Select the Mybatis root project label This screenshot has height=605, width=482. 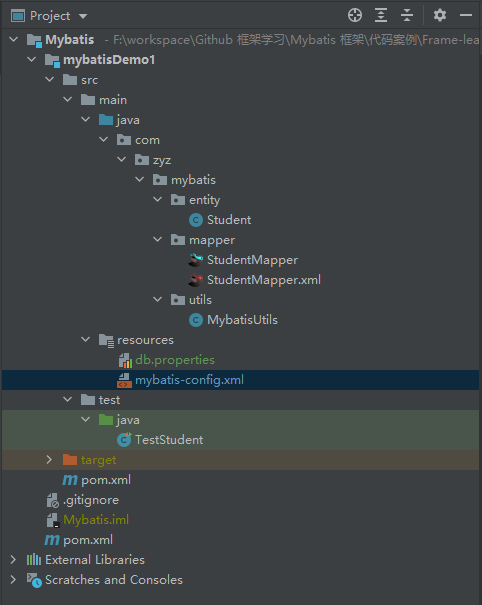70,40
